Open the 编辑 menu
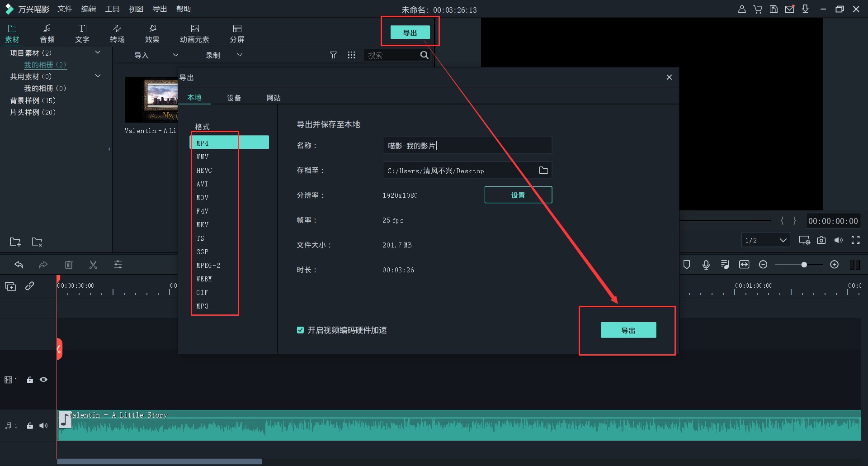This screenshot has width=868, height=466. pos(89,9)
